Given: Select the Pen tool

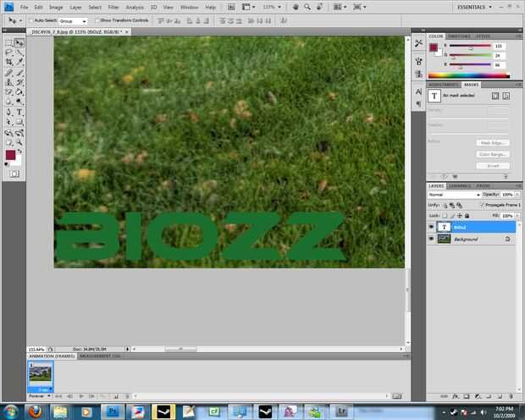Looking at the screenshot, I should 9,113.
